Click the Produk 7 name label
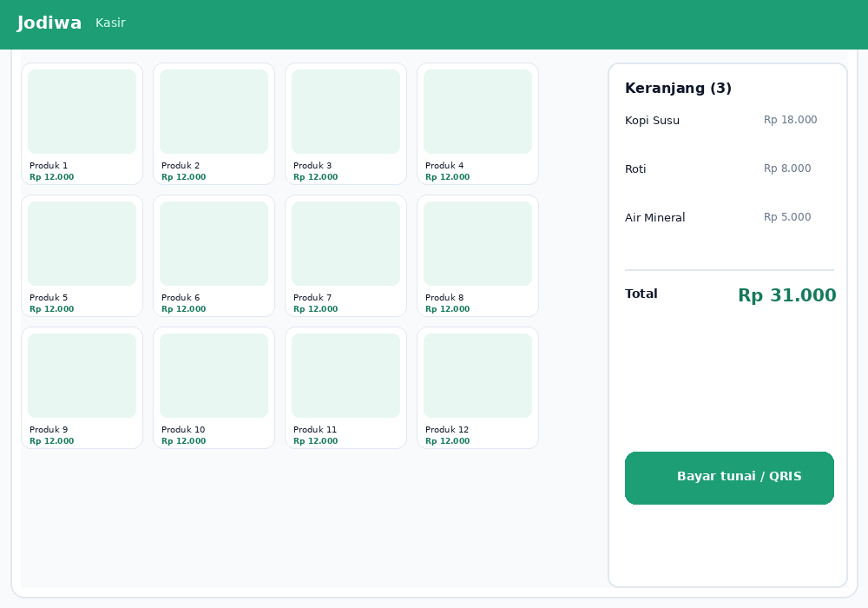The height and width of the screenshot is (608, 868). 312,297
